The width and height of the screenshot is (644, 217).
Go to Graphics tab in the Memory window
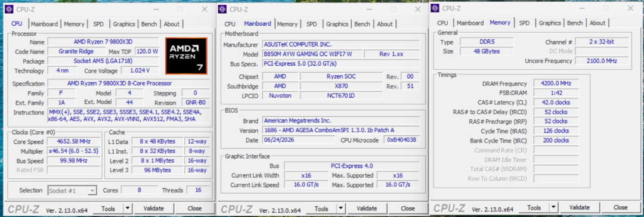point(550,23)
